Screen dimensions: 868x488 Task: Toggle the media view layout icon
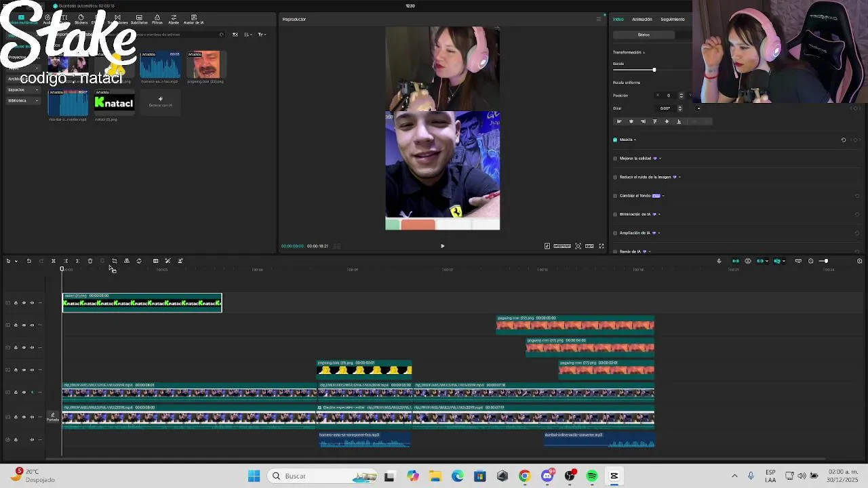235,35
